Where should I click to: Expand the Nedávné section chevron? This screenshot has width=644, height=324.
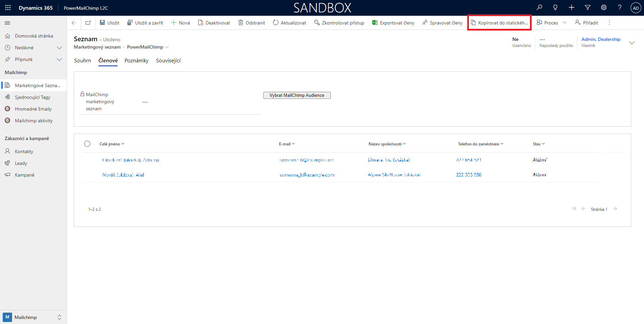click(x=59, y=48)
